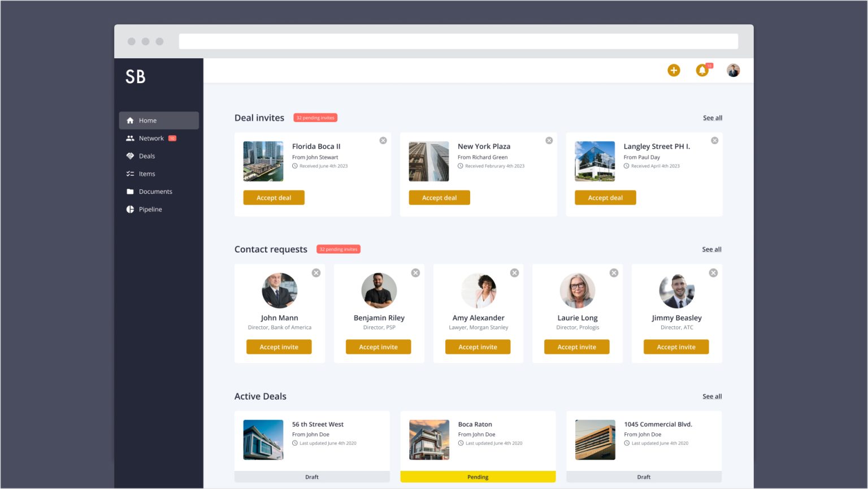Dismiss Amy Alexander's contact request
The width and height of the screenshot is (868, 489).
click(x=514, y=273)
